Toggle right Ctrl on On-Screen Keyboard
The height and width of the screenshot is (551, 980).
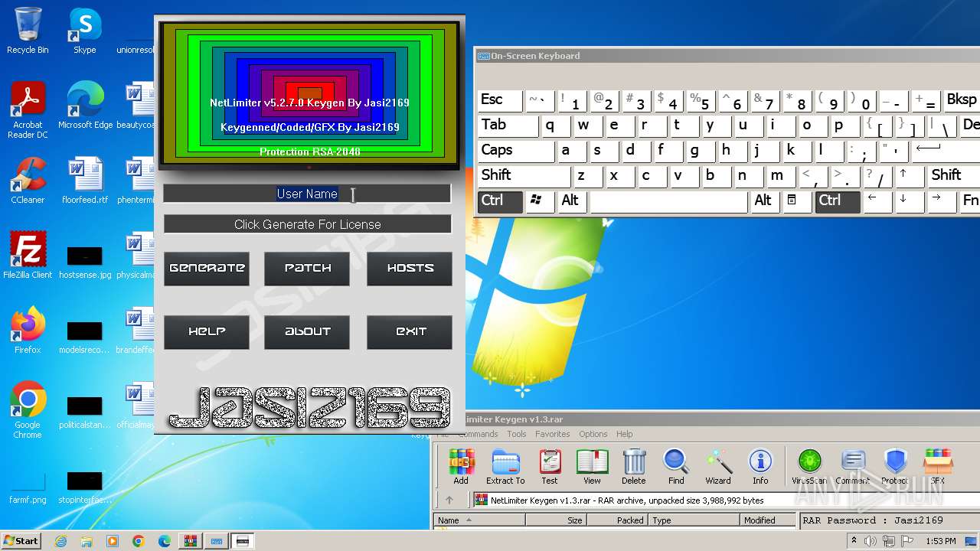click(x=838, y=201)
